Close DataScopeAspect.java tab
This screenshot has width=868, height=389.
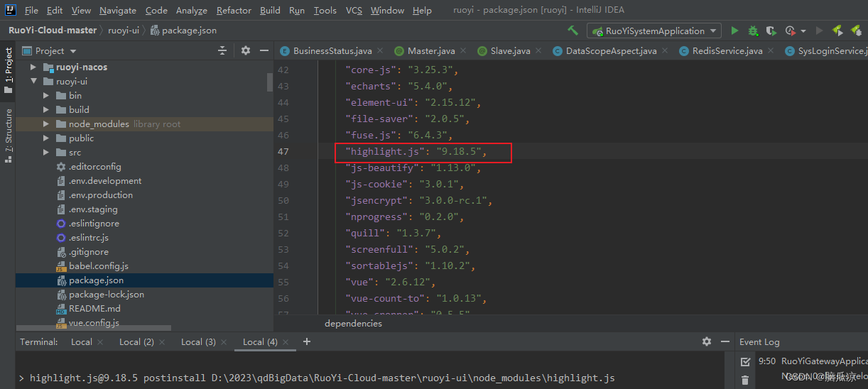click(x=665, y=51)
